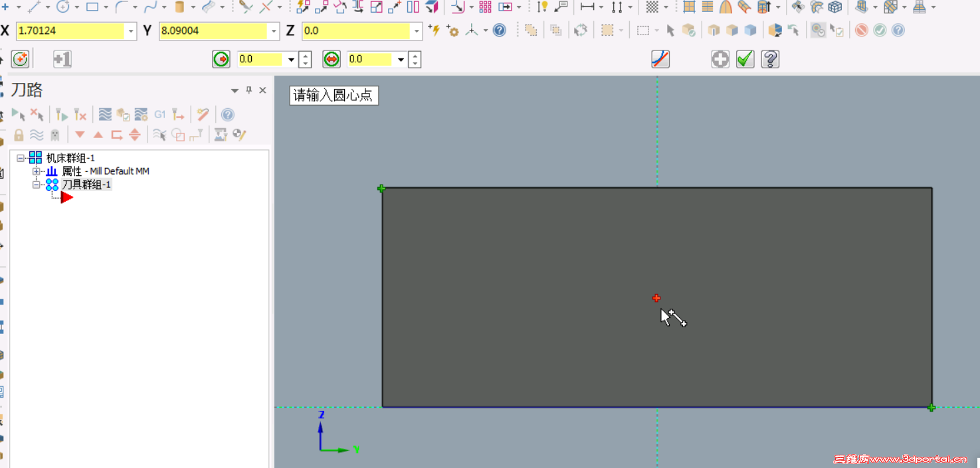Image resolution: width=980 pixels, height=468 pixels.
Task: Toggle lock on selected operations
Action: point(19,135)
